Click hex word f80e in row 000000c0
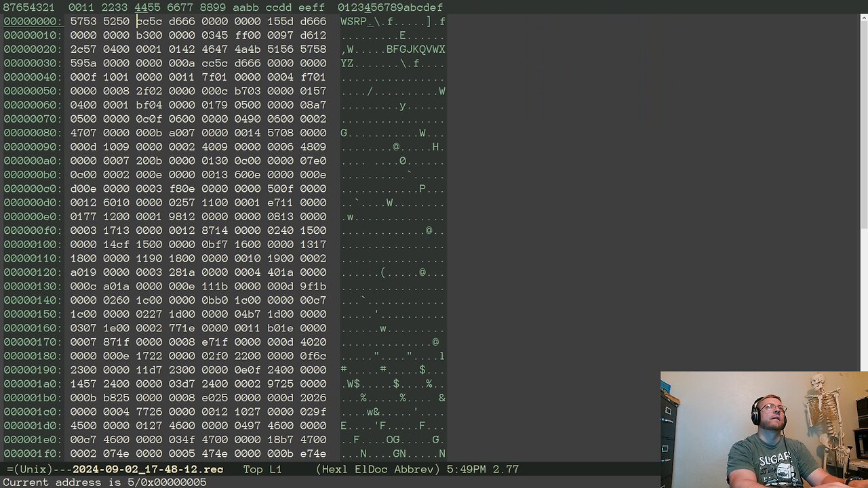868x488 pixels. coord(182,189)
